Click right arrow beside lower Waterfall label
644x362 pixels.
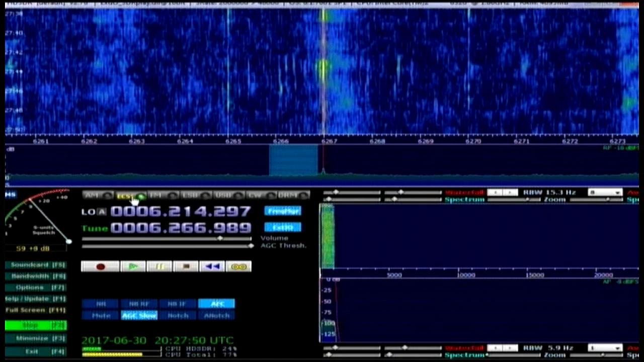pos(510,348)
